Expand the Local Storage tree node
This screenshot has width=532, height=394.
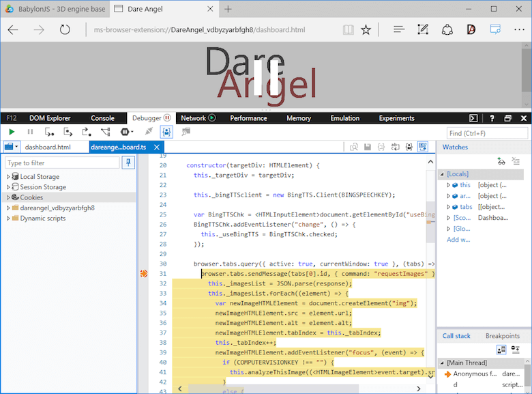point(8,177)
